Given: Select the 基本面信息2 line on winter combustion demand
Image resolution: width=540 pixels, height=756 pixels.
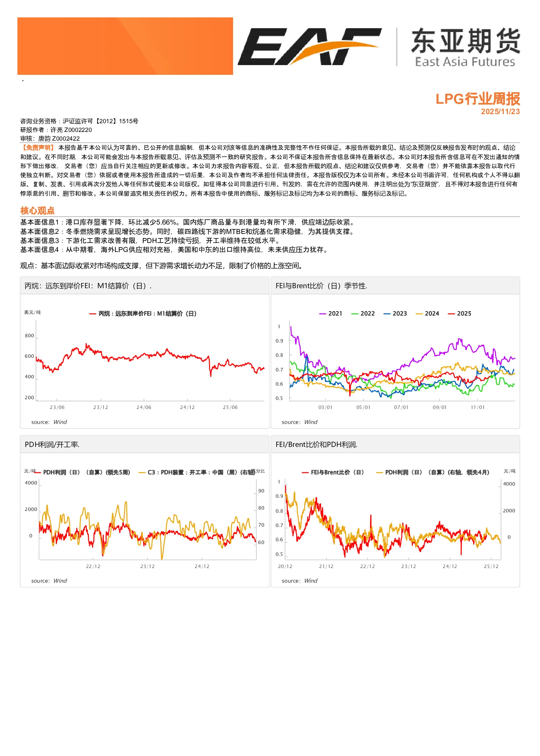Looking at the screenshot, I should 188,231.
